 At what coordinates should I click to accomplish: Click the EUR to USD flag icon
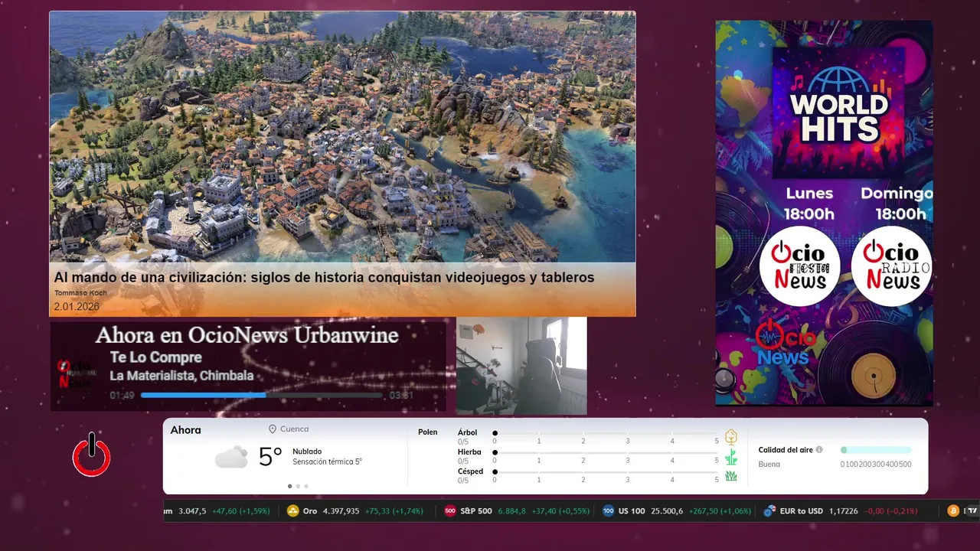[x=769, y=511]
